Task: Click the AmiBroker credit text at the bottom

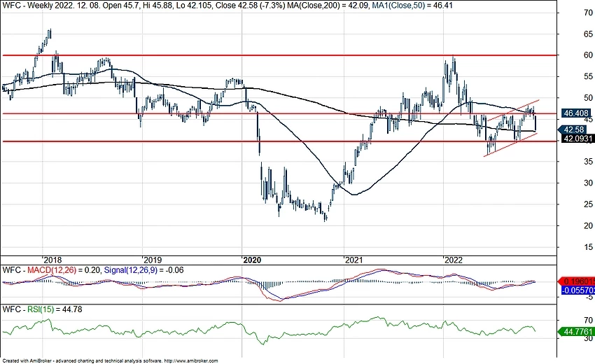Action: point(110,361)
